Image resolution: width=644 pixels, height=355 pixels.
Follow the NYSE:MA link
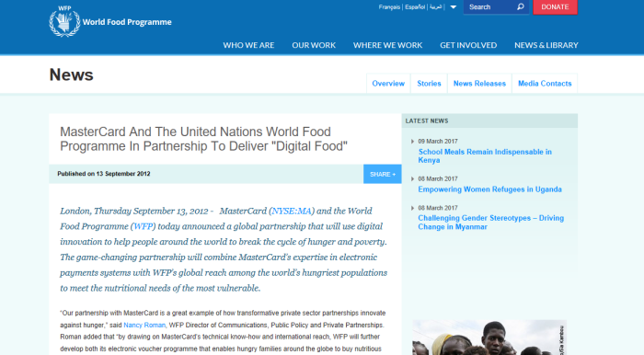click(292, 211)
